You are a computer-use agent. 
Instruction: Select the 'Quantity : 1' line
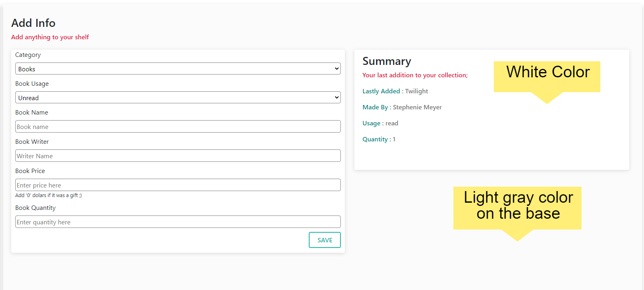click(x=379, y=139)
